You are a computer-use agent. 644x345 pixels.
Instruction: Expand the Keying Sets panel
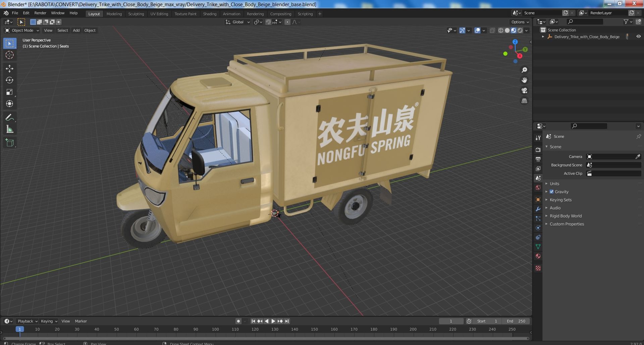(560, 200)
